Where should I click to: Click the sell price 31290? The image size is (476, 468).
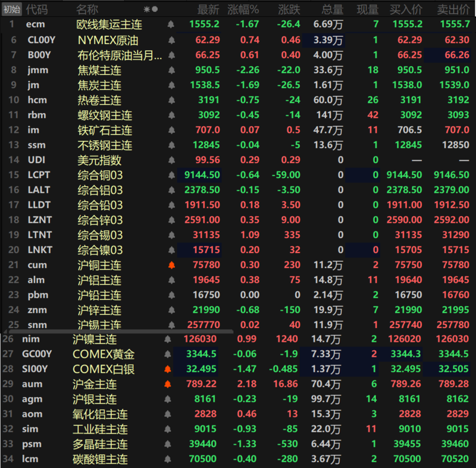tap(456, 235)
